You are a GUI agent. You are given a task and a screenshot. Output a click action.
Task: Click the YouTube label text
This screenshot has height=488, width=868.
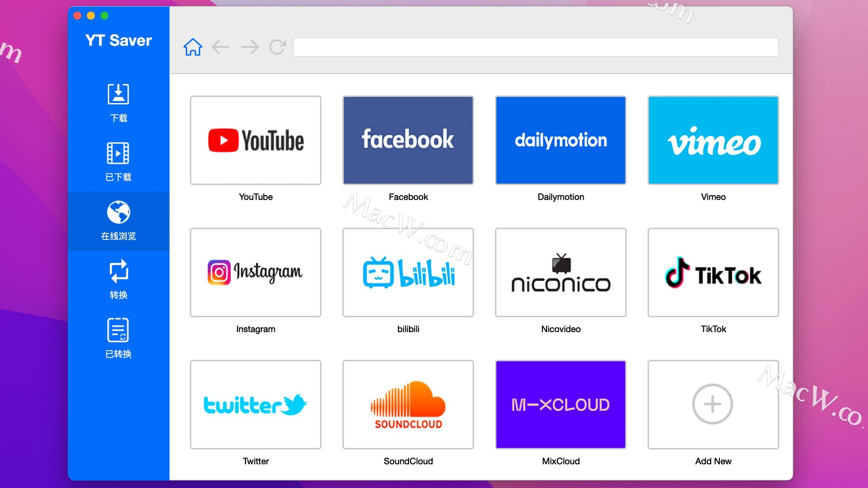tap(255, 197)
